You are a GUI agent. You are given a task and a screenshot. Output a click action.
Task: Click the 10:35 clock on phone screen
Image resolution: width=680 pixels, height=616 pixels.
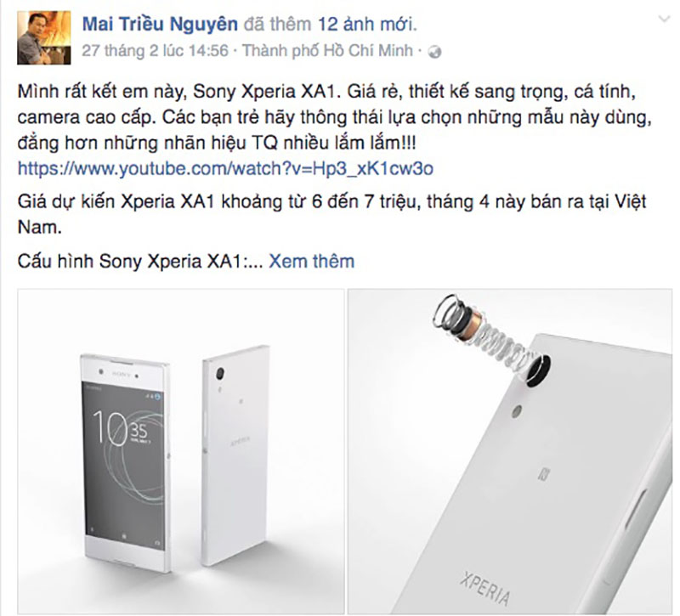pos(121,429)
